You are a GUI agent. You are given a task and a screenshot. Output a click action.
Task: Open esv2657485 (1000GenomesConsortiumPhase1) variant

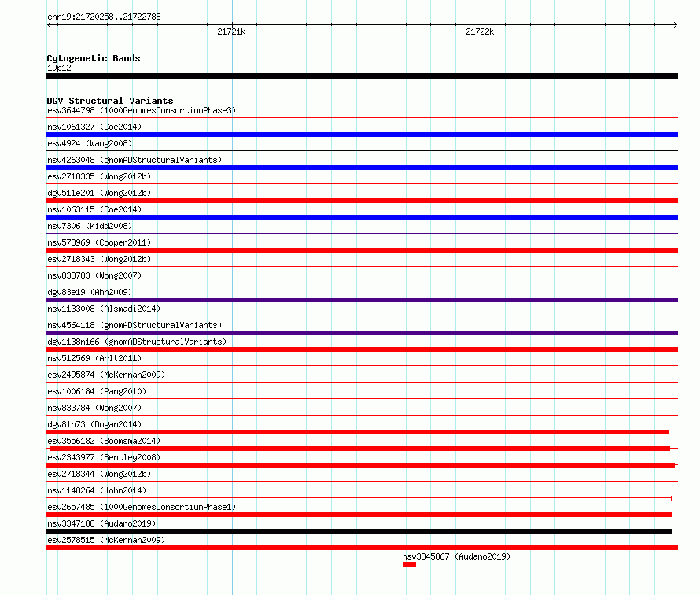click(x=359, y=515)
